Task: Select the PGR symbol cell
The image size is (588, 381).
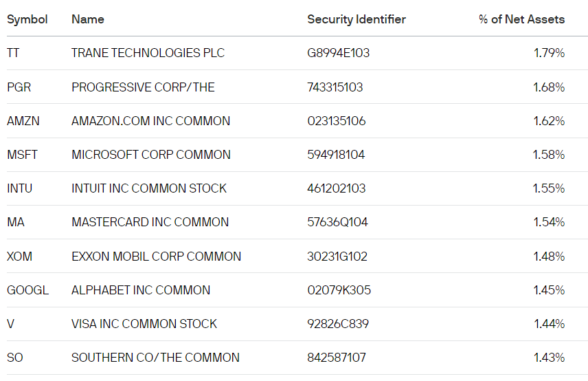Action: [x=19, y=87]
